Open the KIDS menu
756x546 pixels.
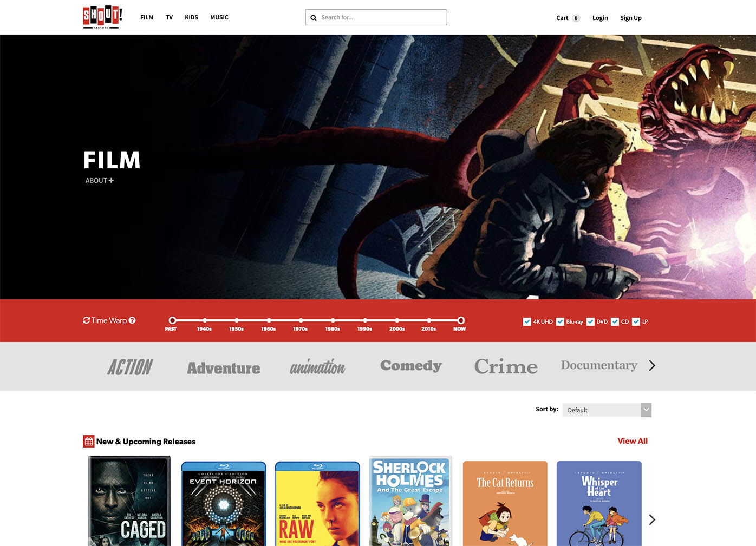pyautogui.click(x=191, y=17)
